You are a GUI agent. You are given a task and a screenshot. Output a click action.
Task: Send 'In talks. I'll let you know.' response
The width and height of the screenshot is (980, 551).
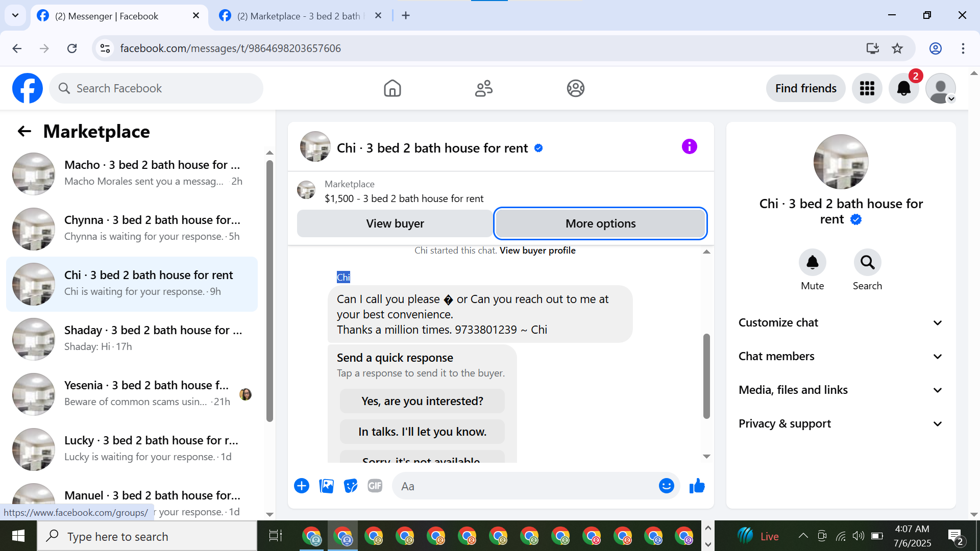pyautogui.click(x=422, y=432)
